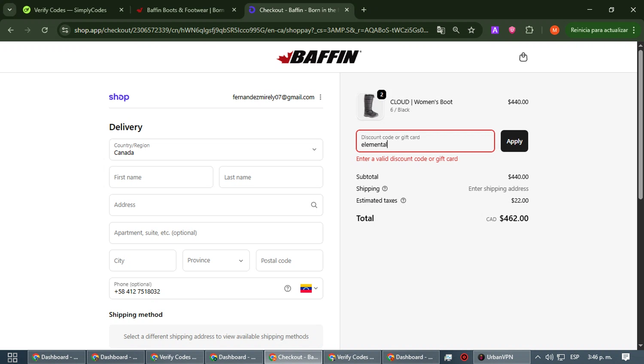The height and width of the screenshot is (364, 644).
Task: Open phone country flag selector
Action: (x=309, y=288)
